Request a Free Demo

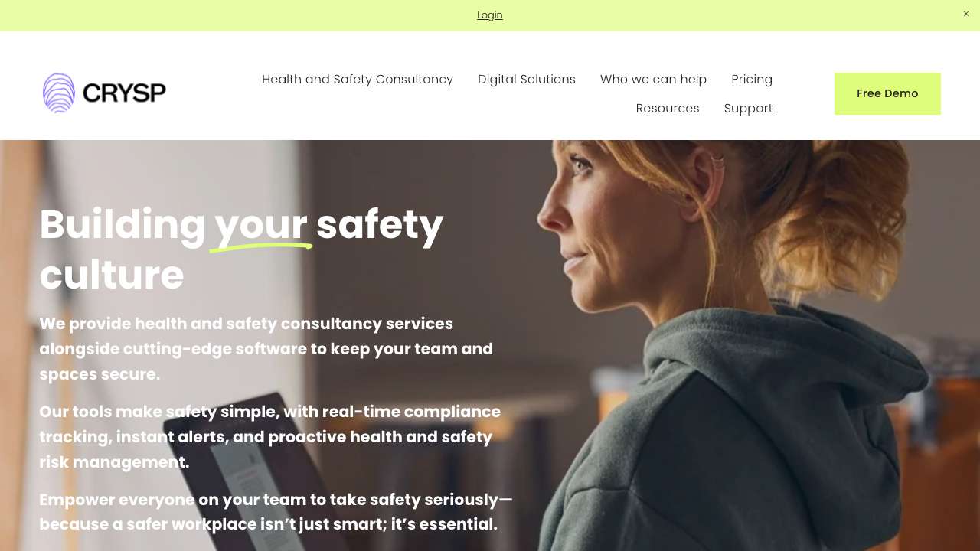pos(887,93)
